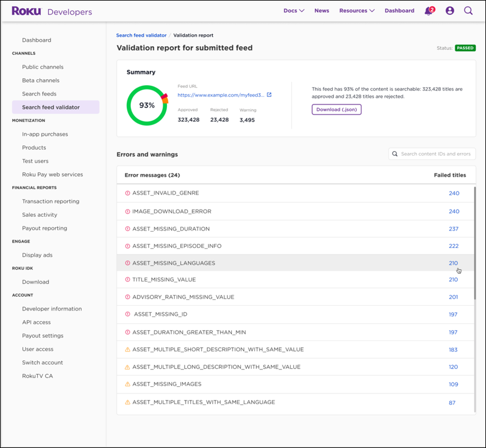Open the notifications bell icon
This screenshot has height=448, width=486.
click(428, 11)
